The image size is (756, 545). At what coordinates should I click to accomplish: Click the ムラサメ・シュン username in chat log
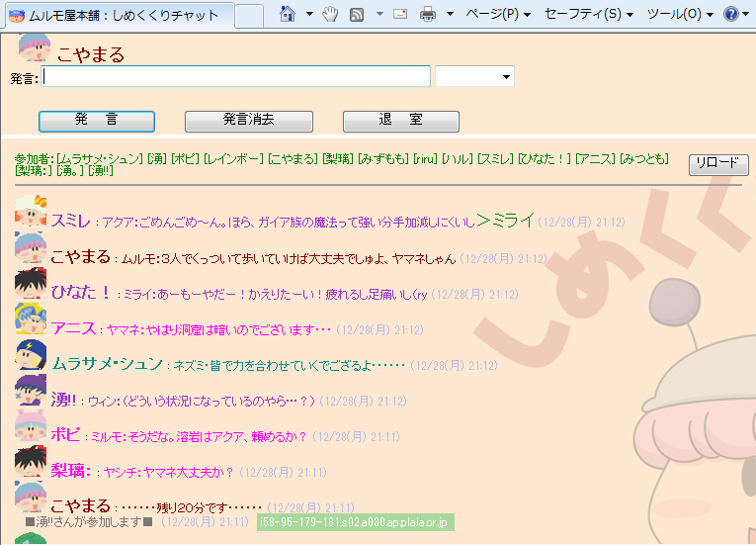click(x=107, y=364)
